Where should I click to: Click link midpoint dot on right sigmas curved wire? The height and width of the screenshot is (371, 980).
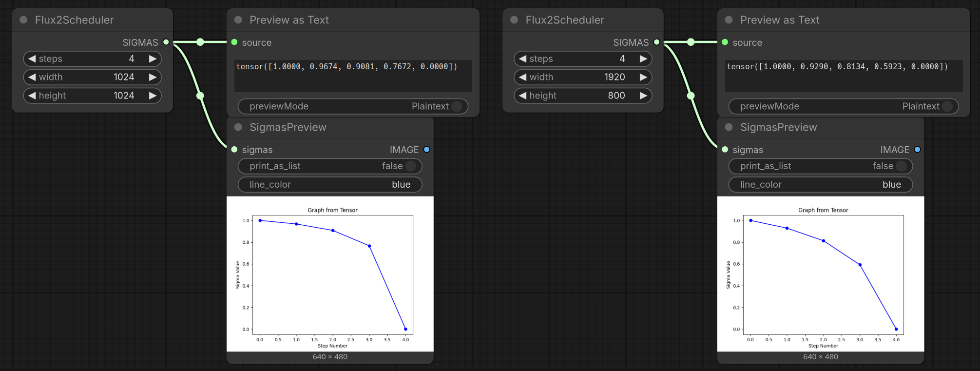[x=691, y=96]
